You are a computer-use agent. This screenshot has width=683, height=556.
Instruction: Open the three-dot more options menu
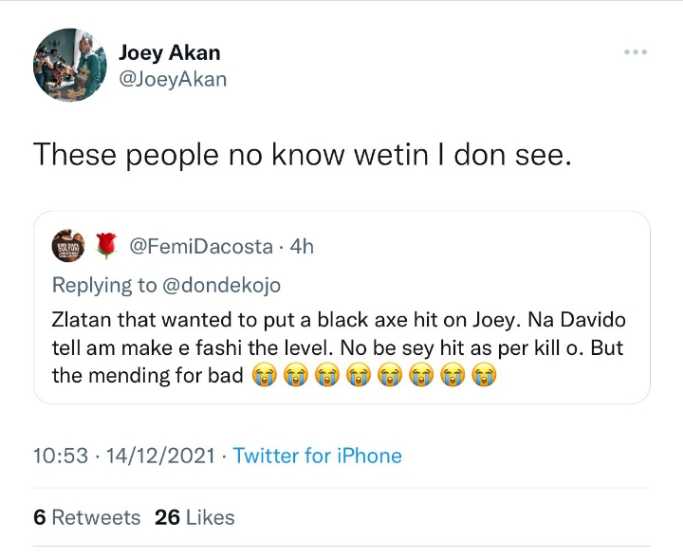click(634, 52)
